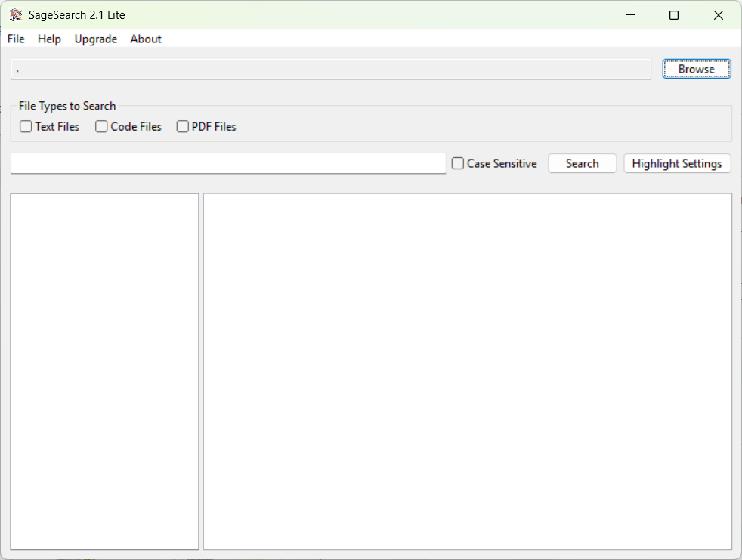Image resolution: width=742 pixels, height=560 pixels.
Task: Open the Upgrade menu
Action: (96, 39)
